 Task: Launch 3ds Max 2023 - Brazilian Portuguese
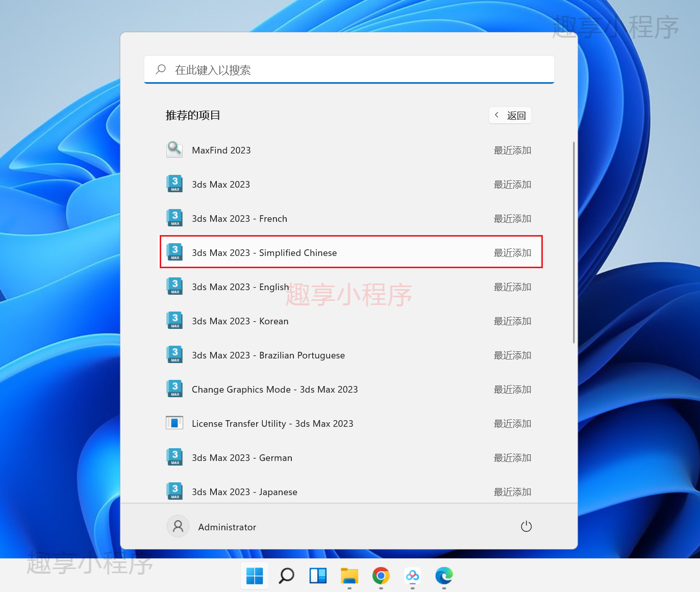click(x=351, y=355)
